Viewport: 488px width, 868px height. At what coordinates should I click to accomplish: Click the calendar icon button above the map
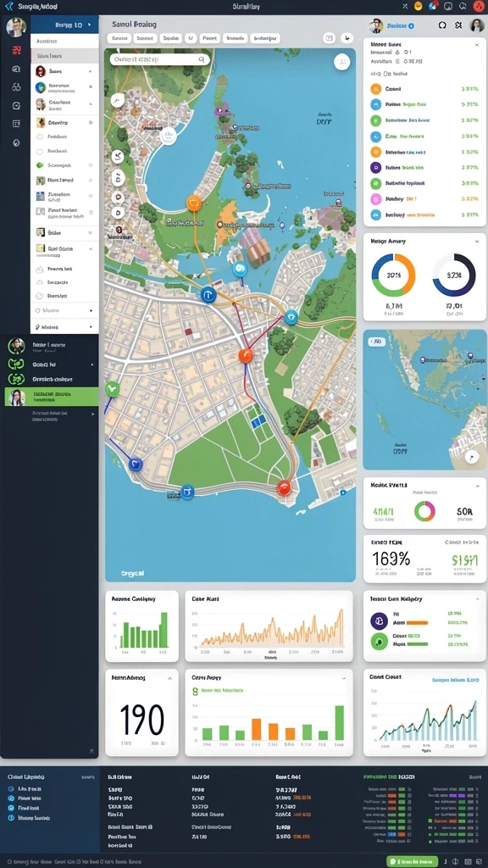click(330, 38)
